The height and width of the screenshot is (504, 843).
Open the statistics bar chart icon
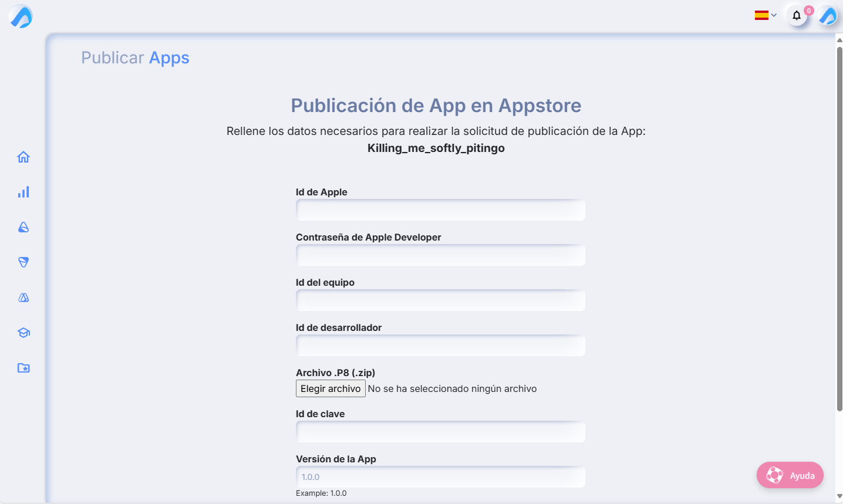pos(23,192)
